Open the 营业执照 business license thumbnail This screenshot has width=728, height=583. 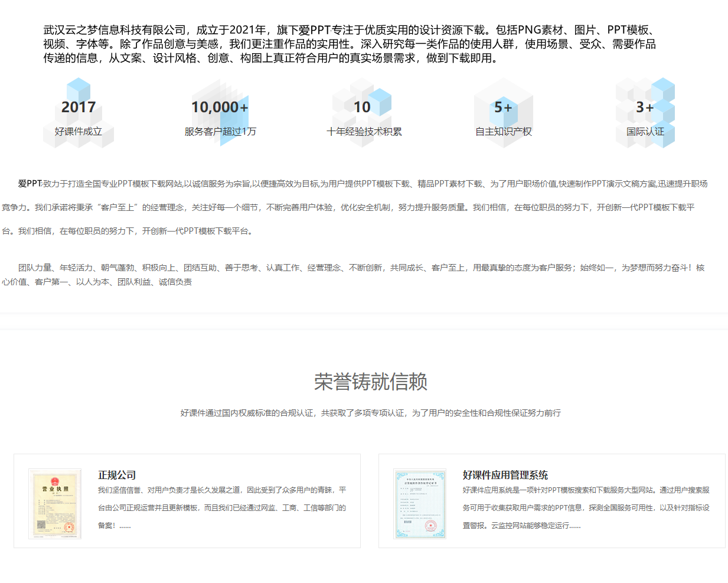[55, 504]
